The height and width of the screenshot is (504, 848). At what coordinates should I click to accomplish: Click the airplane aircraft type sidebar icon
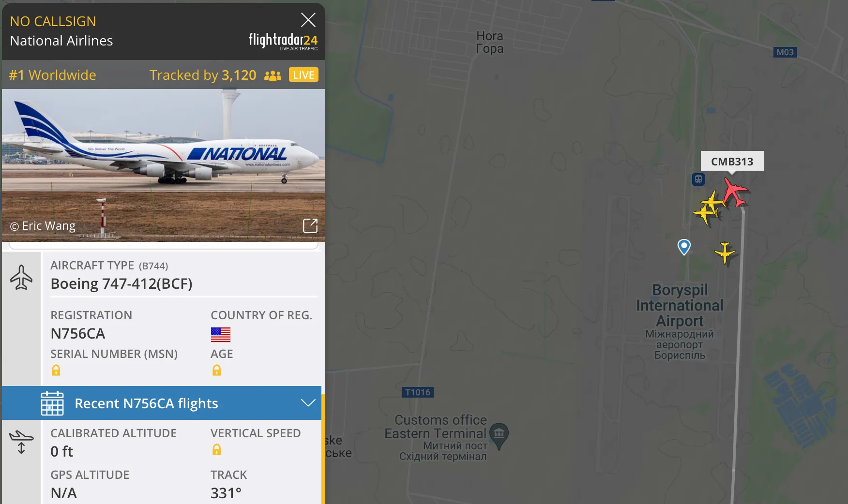point(21,277)
